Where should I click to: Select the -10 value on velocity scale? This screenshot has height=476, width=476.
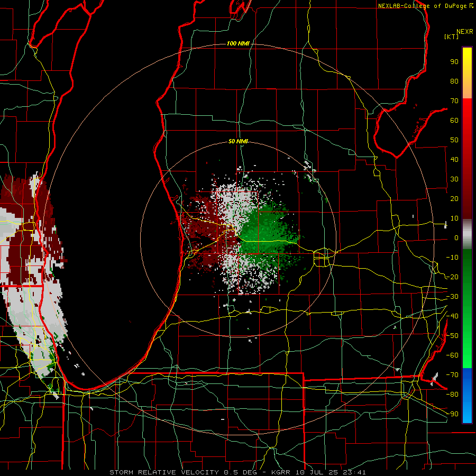[452, 258]
